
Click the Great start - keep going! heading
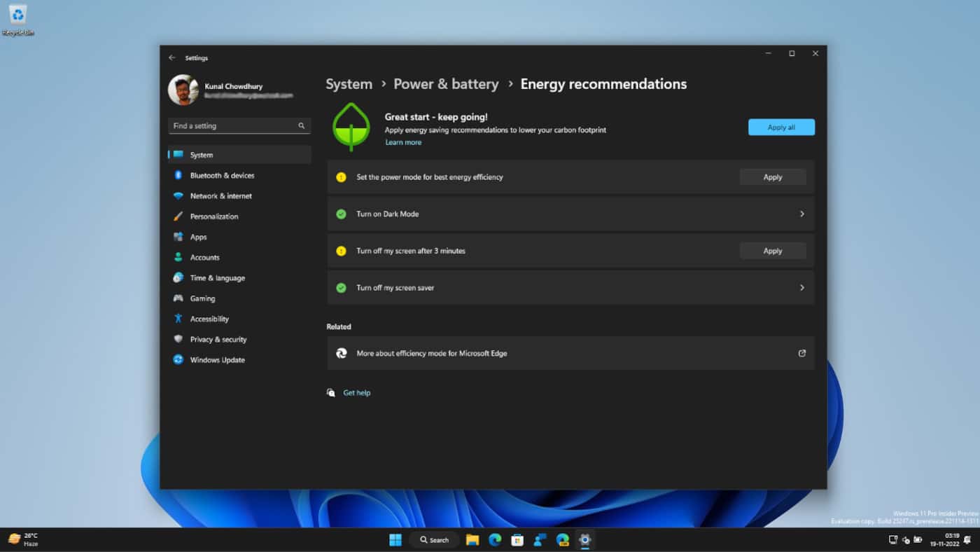[436, 117]
